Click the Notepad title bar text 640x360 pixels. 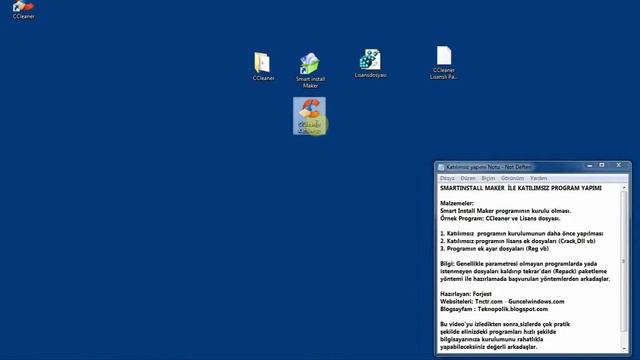coord(489,167)
